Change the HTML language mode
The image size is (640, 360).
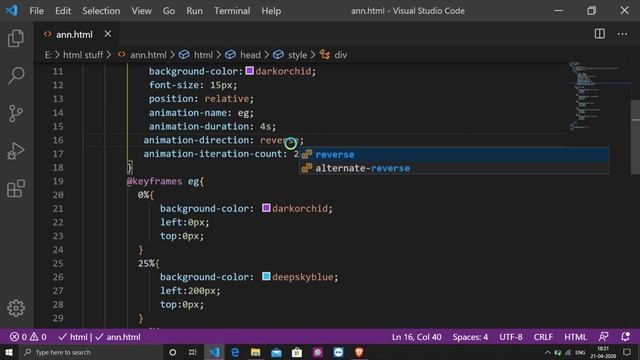(x=575, y=337)
